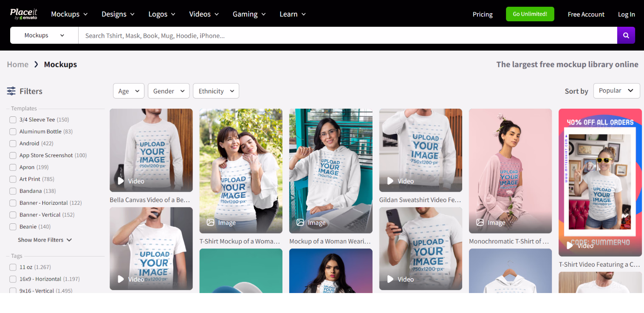Open the Ethnicity filter dropdown

pyautogui.click(x=216, y=91)
